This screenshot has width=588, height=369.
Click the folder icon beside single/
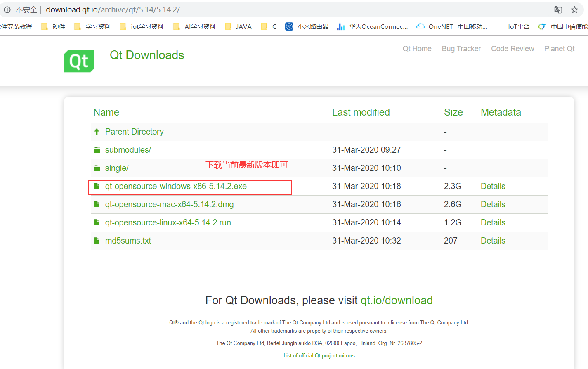coord(97,168)
